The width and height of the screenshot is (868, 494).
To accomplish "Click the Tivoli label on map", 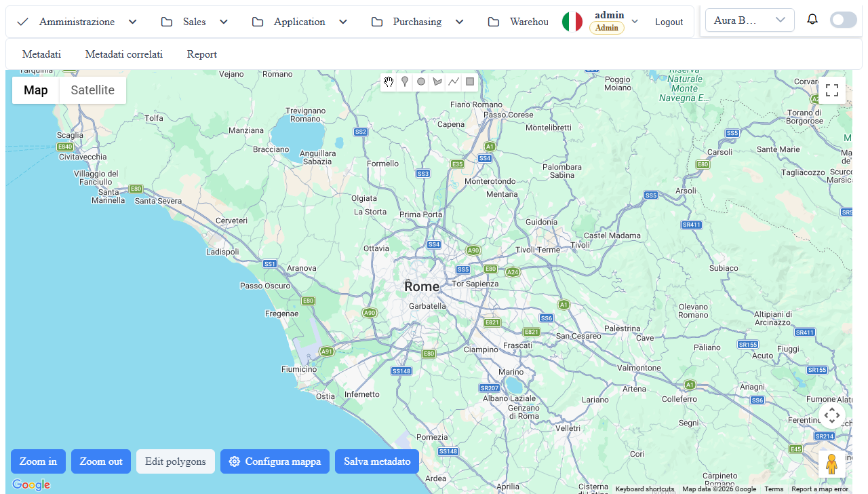I will tap(580, 245).
